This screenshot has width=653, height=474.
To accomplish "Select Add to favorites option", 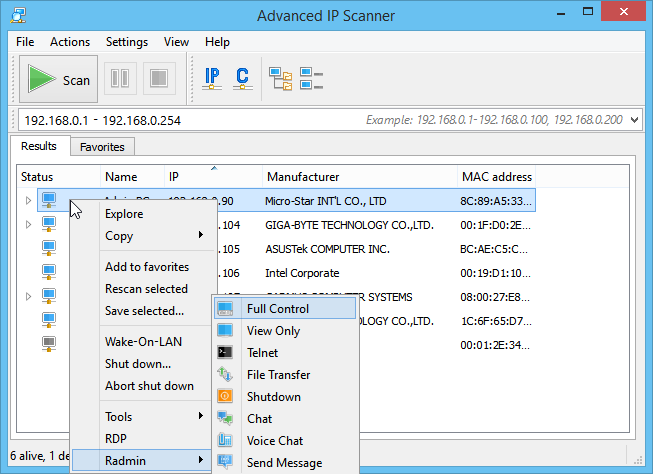I will pos(147,267).
